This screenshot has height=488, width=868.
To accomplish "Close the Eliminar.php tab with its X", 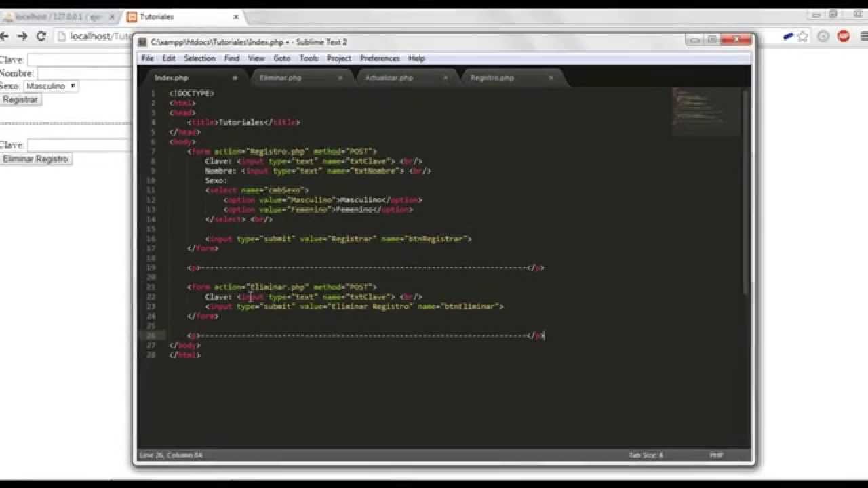I will click(x=340, y=78).
